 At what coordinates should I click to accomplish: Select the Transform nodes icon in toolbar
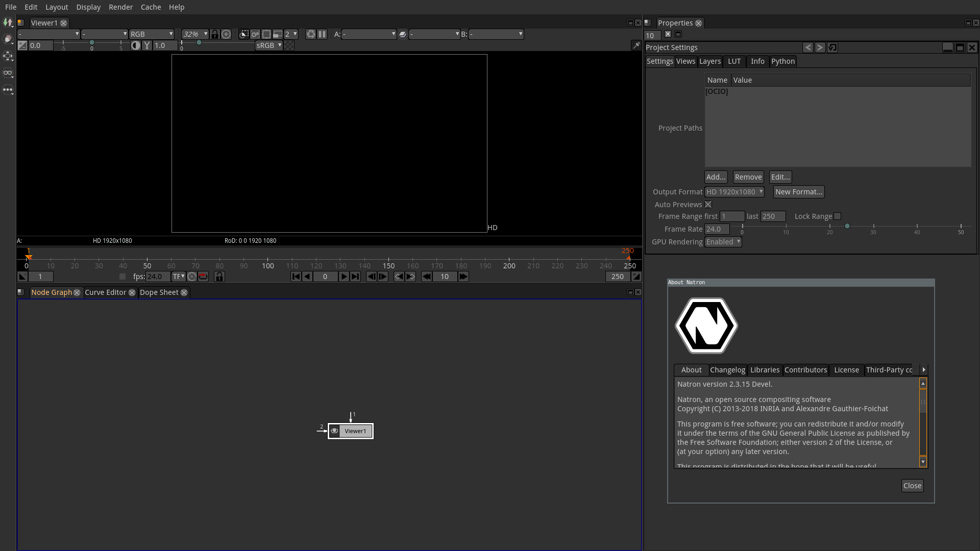click(x=8, y=56)
